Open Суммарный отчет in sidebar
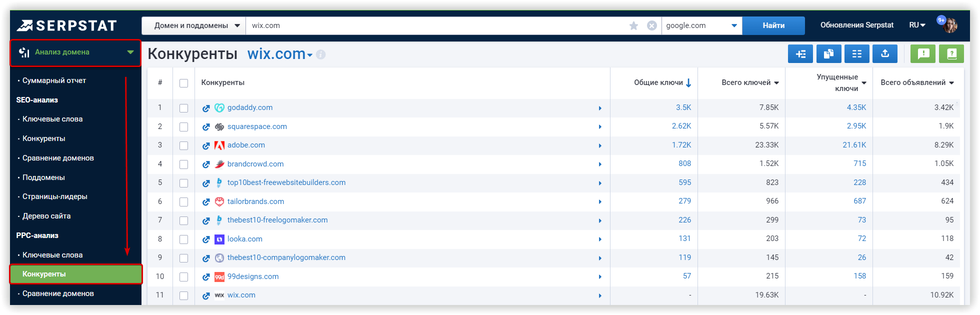 pos(54,80)
